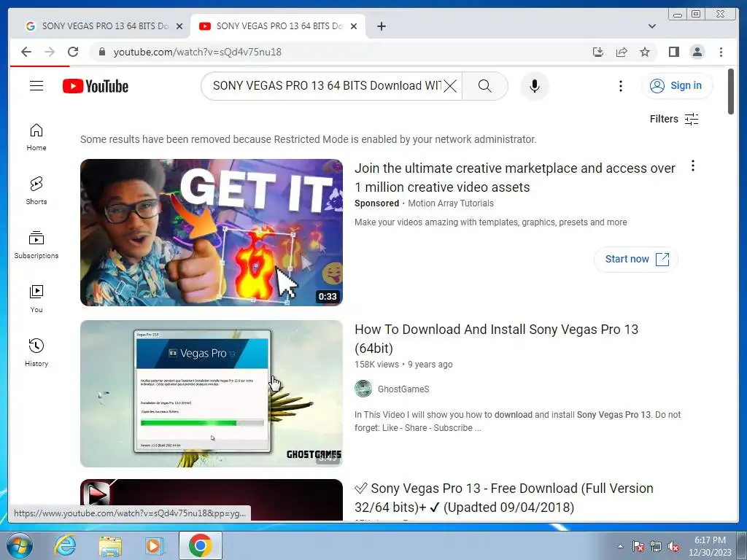
Task: Go back with the browser back arrow
Action: pos(26,52)
